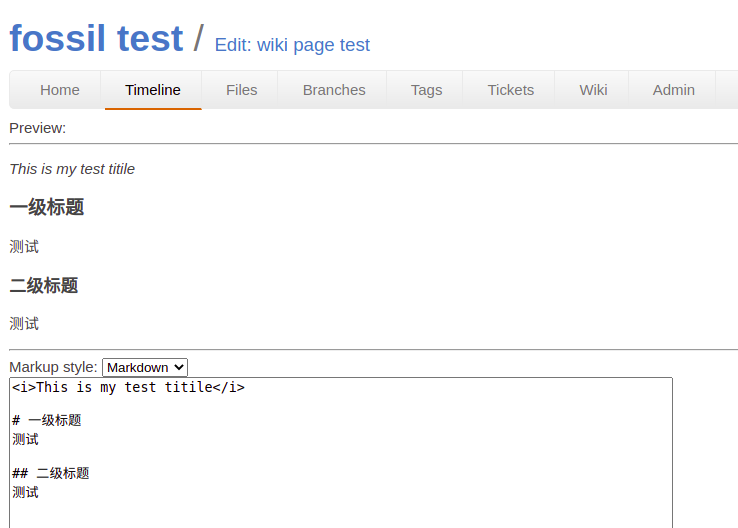Open the Home tab
The image size is (738, 528).
(x=60, y=90)
